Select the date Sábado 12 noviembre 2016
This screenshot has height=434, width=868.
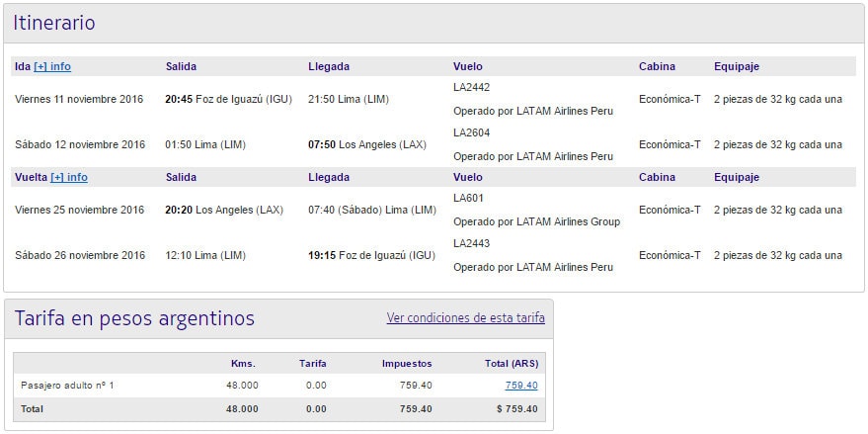pyautogui.click(x=80, y=144)
